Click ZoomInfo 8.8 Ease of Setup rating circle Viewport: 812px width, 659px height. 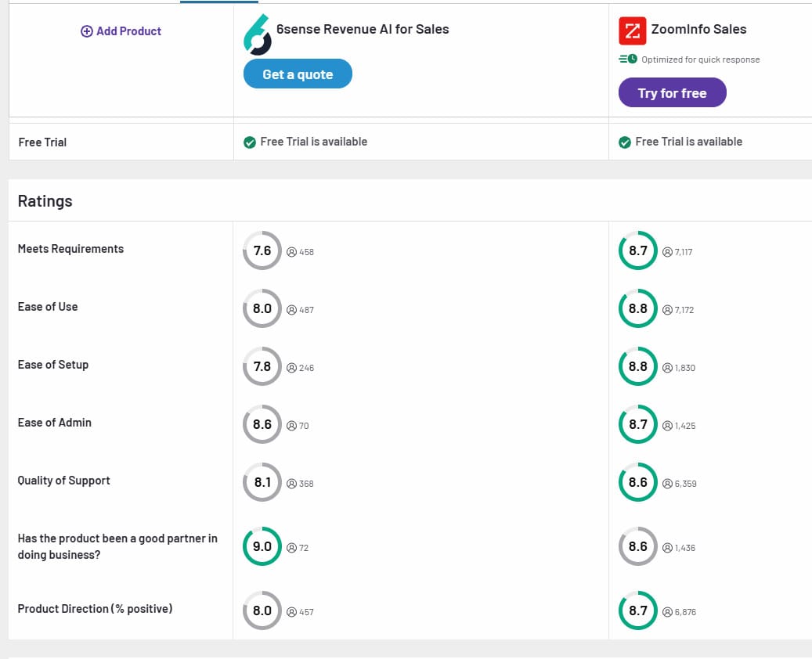(x=638, y=366)
